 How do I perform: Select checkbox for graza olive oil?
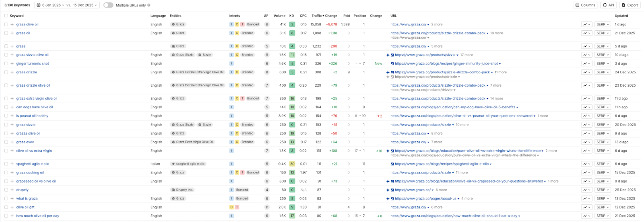click(6, 24)
